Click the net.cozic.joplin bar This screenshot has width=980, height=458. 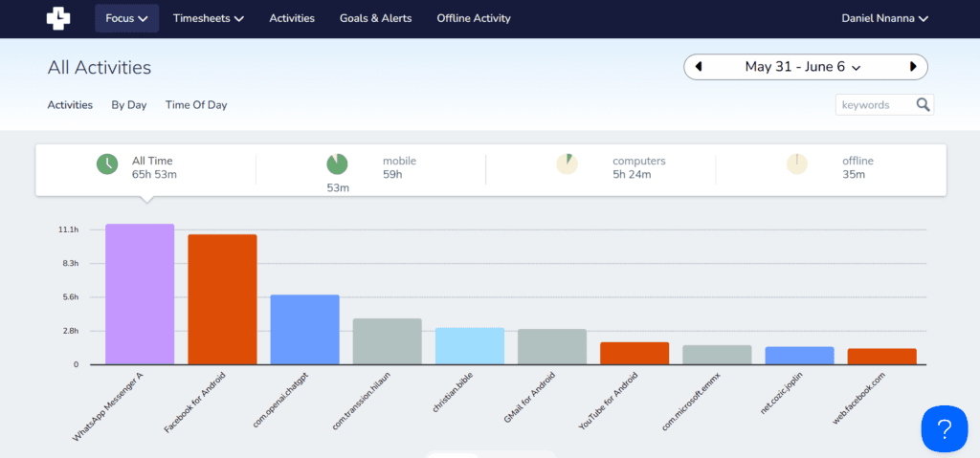(800, 356)
